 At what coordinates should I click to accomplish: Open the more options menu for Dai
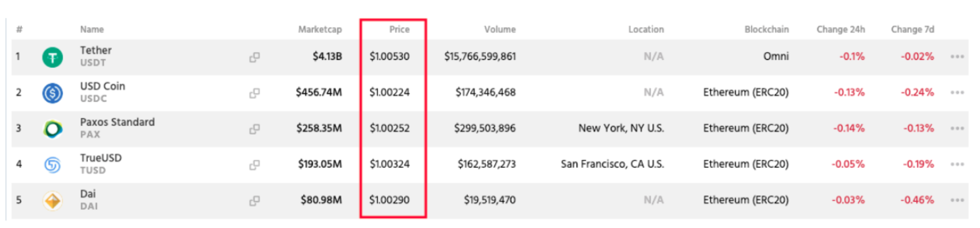click(x=957, y=200)
